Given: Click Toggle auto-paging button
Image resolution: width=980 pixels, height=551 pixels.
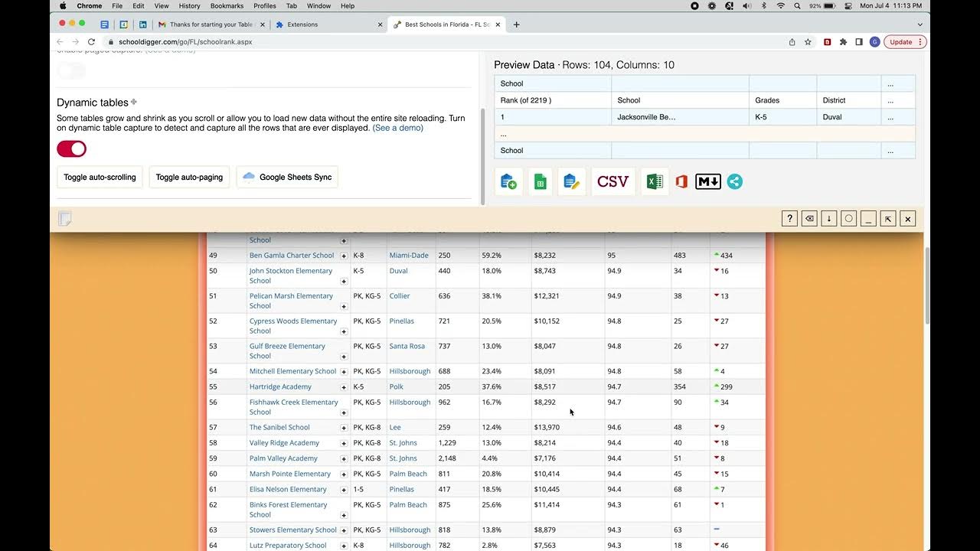Looking at the screenshot, I should pos(189,177).
